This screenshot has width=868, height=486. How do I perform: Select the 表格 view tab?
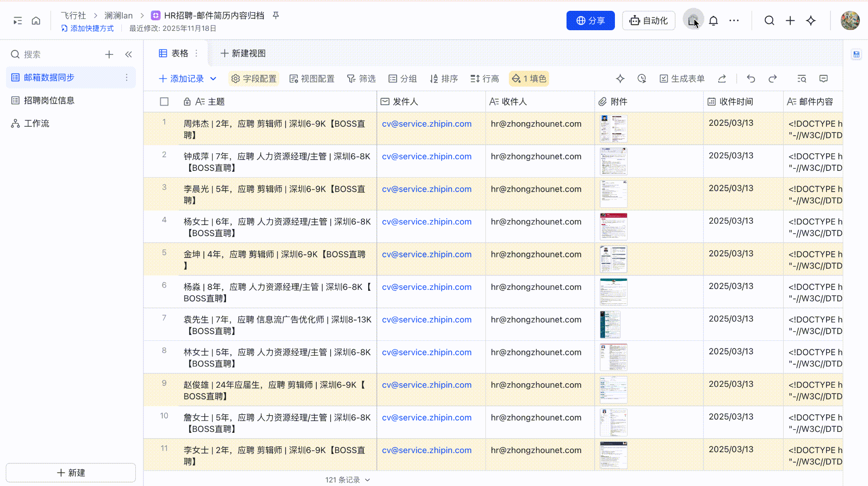pos(174,53)
